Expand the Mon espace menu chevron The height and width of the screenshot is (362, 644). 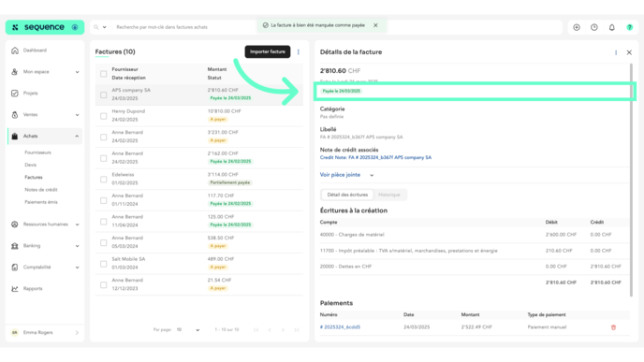(x=77, y=72)
